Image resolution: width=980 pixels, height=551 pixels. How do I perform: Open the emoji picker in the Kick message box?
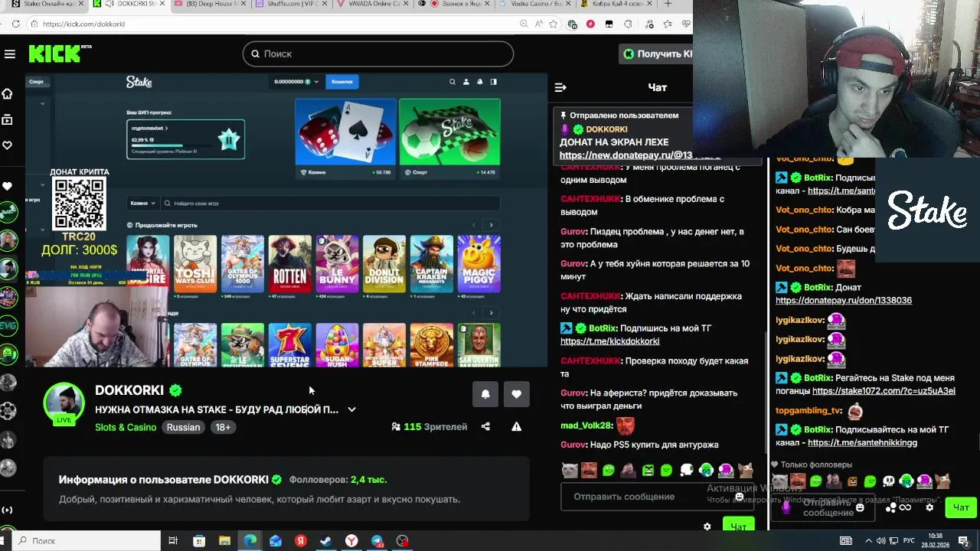pyautogui.click(x=739, y=497)
